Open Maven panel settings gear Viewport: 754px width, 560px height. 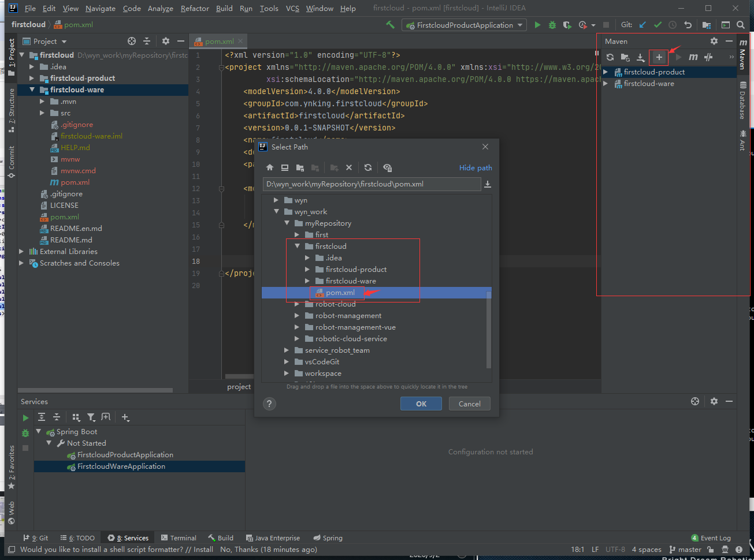click(x=714, y=41)
